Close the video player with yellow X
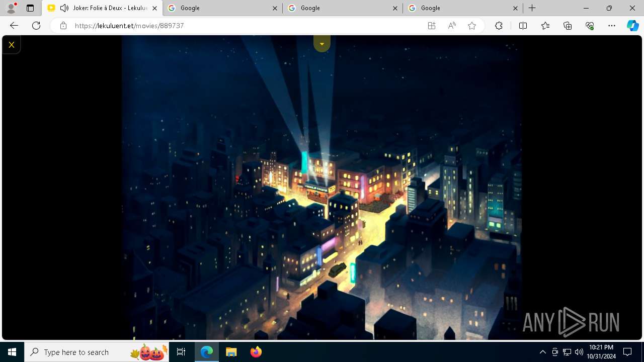This screenshot has width=644, height=362. click(11, 45)
